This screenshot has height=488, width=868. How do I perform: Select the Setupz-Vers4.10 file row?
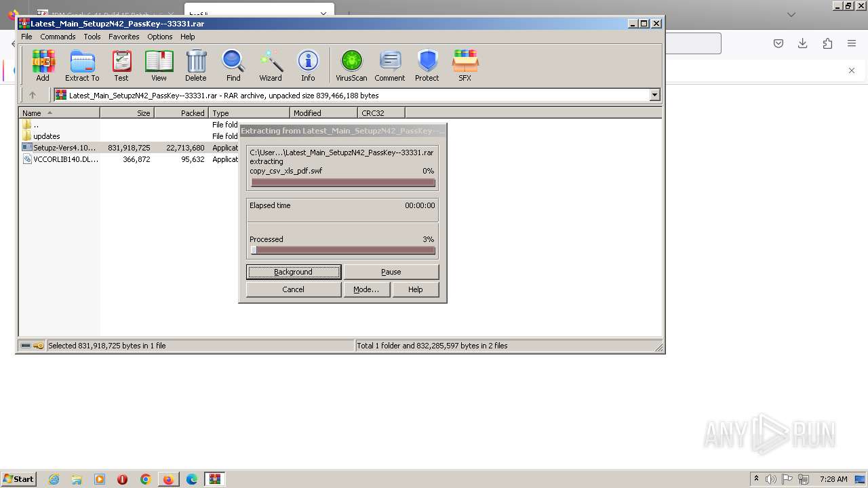pos(129,148)
